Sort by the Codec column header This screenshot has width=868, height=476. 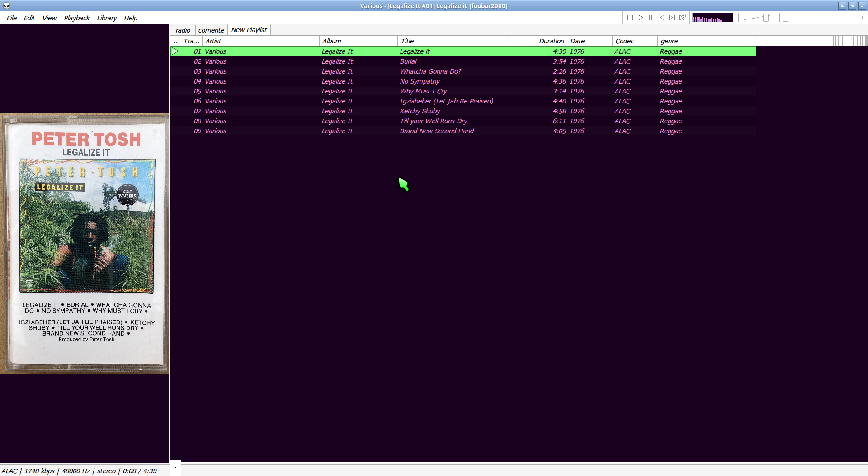pyautogui.click(x=635, y=41)
